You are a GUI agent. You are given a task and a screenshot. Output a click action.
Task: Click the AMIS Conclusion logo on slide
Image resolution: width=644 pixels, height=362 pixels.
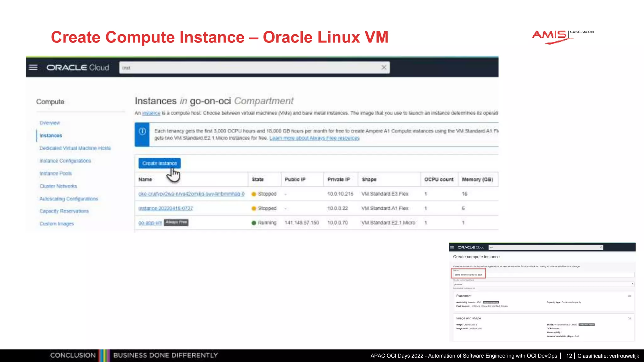563,37
